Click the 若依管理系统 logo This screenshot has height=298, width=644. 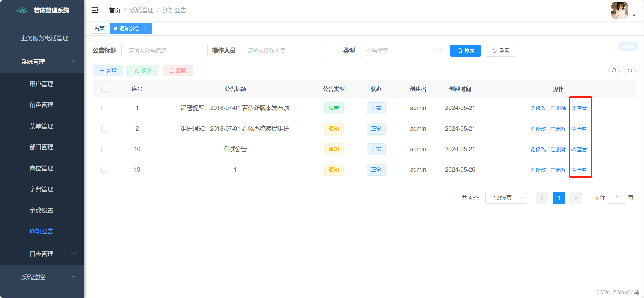pos(42,10)
